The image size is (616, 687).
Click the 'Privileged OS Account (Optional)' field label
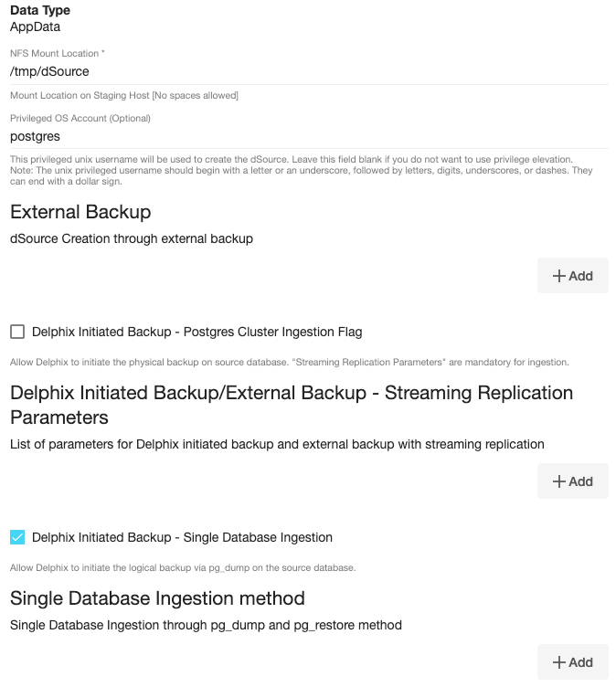coord(80,118)
